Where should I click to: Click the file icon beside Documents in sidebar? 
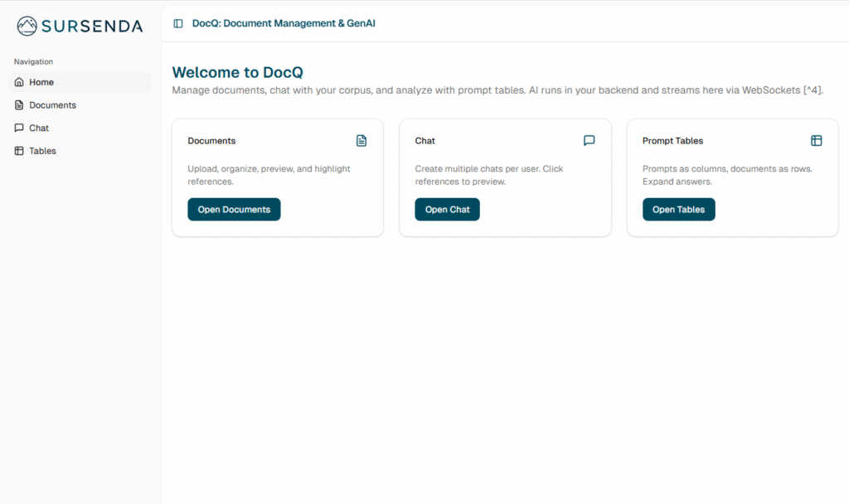19,105
